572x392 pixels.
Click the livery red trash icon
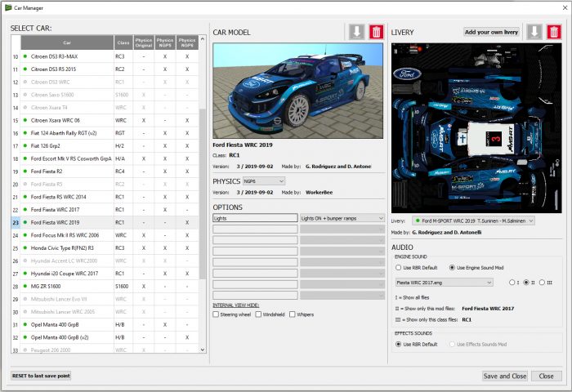point(554,32)
